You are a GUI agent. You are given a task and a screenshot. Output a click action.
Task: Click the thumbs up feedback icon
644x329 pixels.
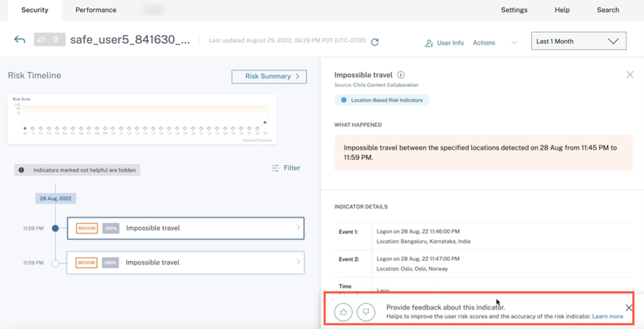(x=343, y=312)
